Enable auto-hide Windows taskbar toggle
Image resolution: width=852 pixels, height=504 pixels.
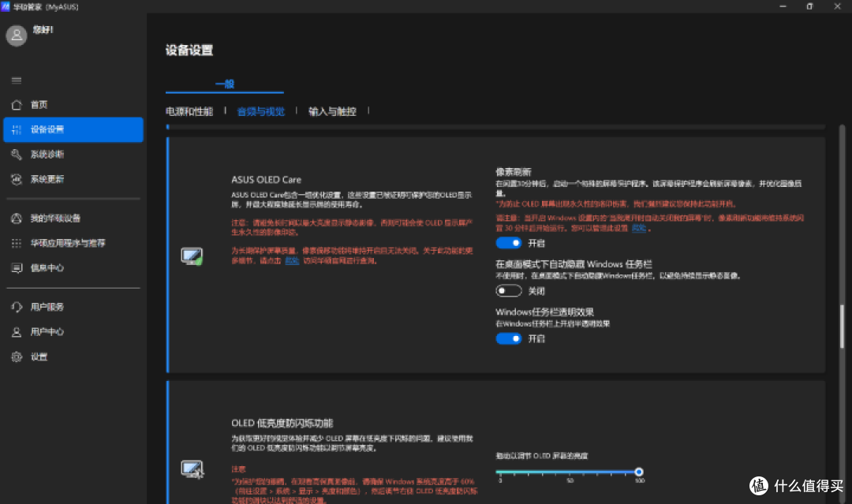(509, 290)
